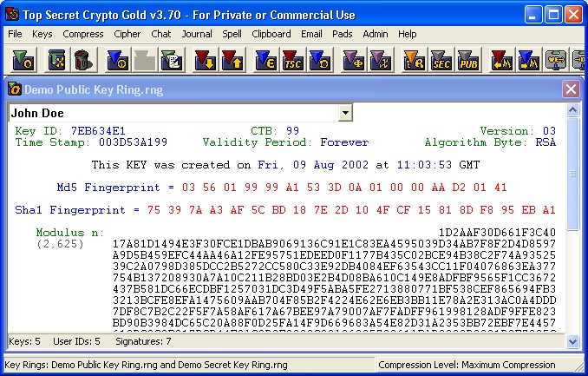This screenshot has height=376, width=588.
Task: Click the CTB value 99
Action: coord(292,131)
